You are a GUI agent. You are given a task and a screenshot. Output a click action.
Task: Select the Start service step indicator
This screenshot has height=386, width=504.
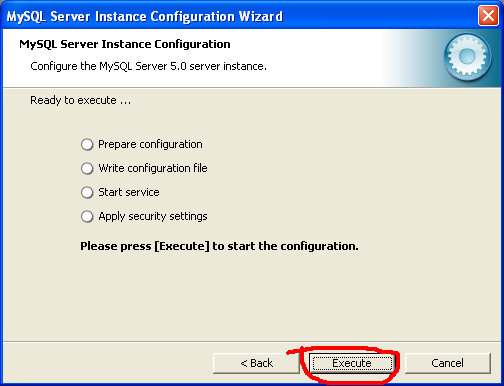coord(87,193)
